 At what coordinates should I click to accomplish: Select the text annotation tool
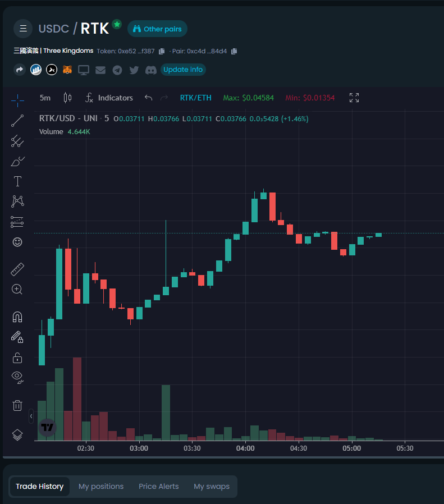point(17,181)
